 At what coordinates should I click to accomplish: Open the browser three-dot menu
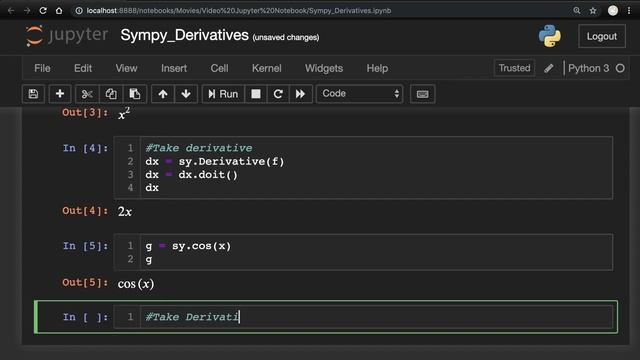point(629,11)
